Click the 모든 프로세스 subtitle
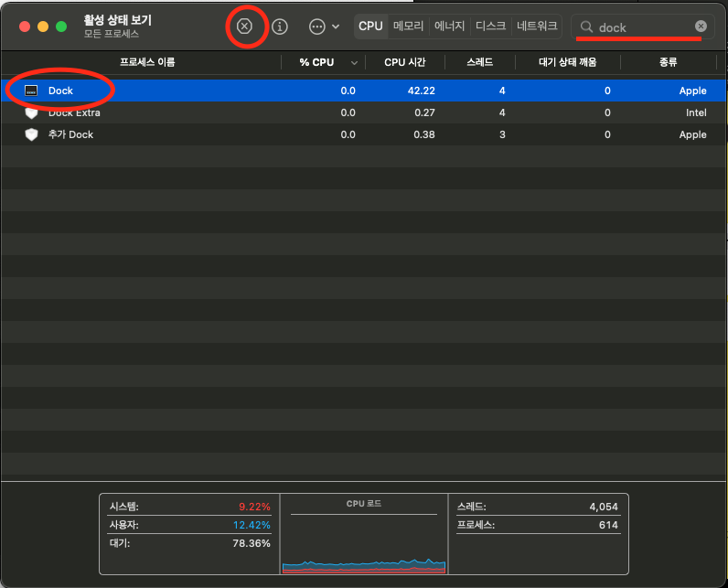The image size is (728, 588). pyautogui.click(x=112, y=34)
